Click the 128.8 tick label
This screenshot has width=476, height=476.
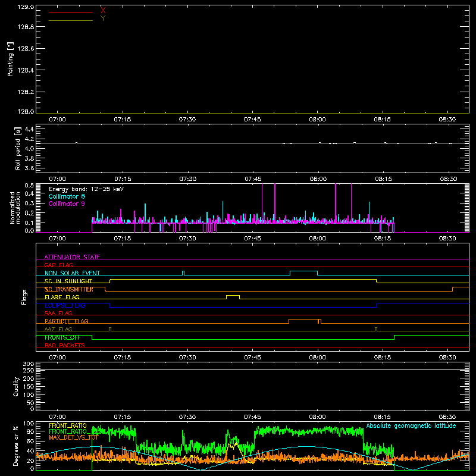pyautogui.click(x=26, y=27)
